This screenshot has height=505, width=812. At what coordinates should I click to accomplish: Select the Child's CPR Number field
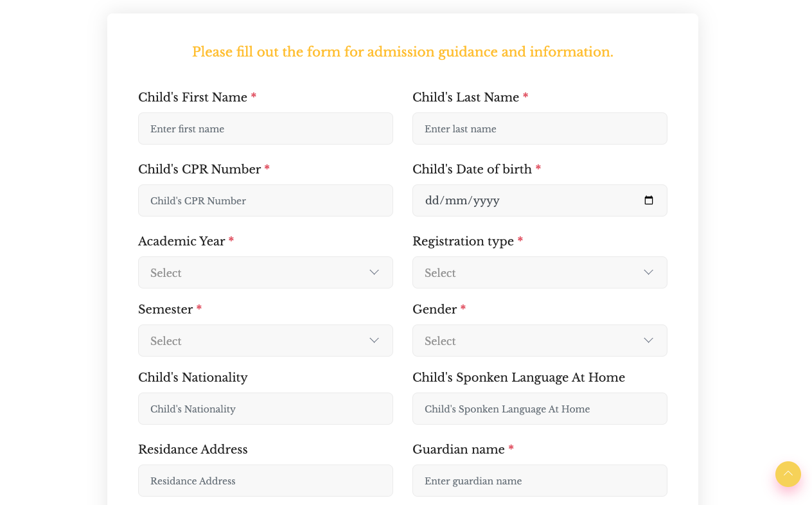click(x=265, y=200)
